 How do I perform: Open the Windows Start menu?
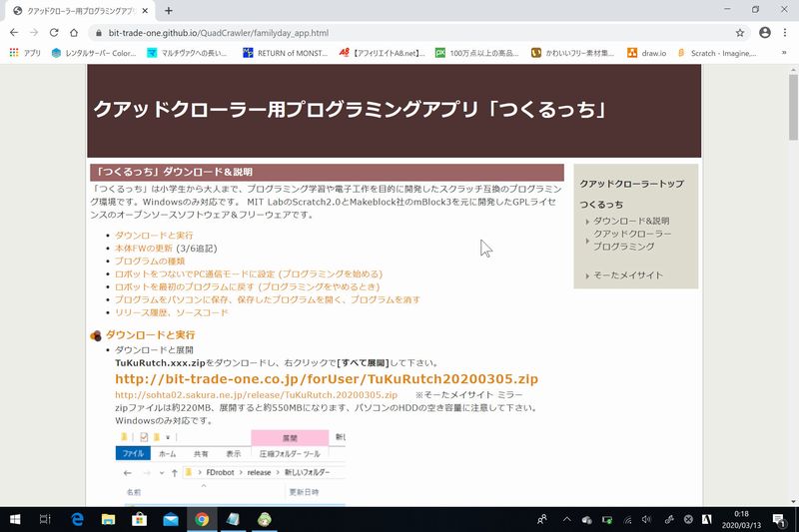pos(14,519)
